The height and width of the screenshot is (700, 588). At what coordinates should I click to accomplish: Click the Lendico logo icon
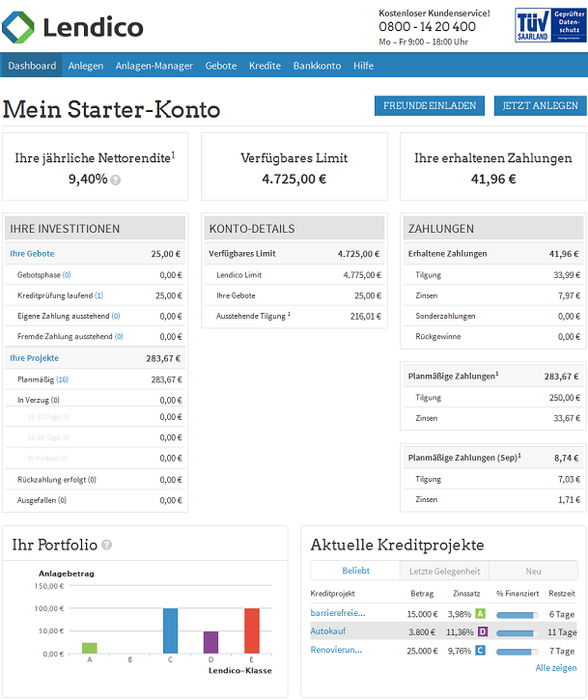[17, 27]
